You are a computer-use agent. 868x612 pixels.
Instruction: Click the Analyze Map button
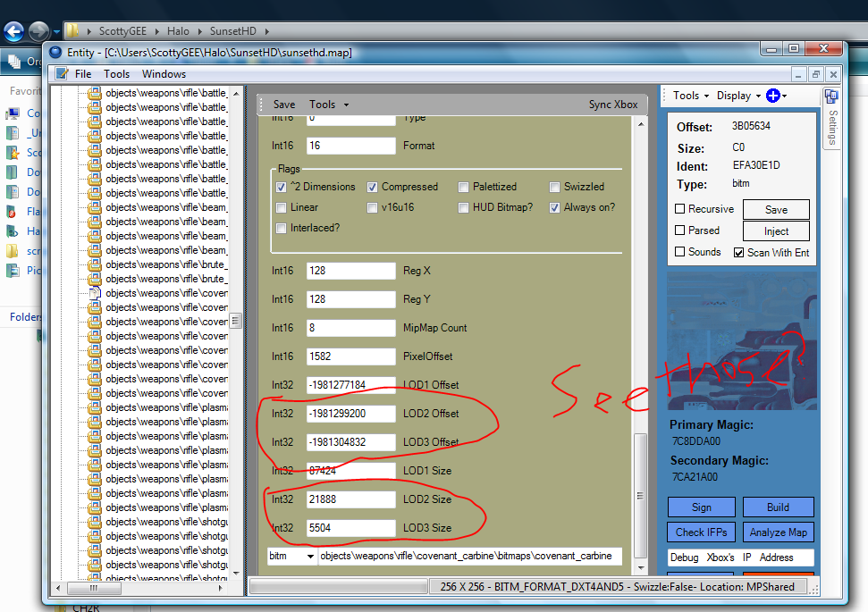[x=778, y=532]
